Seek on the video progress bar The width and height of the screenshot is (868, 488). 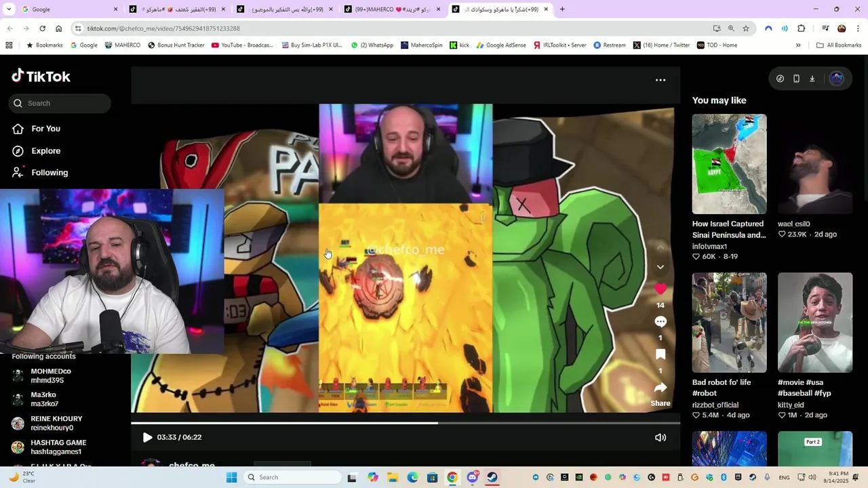(x=406, y=423)
